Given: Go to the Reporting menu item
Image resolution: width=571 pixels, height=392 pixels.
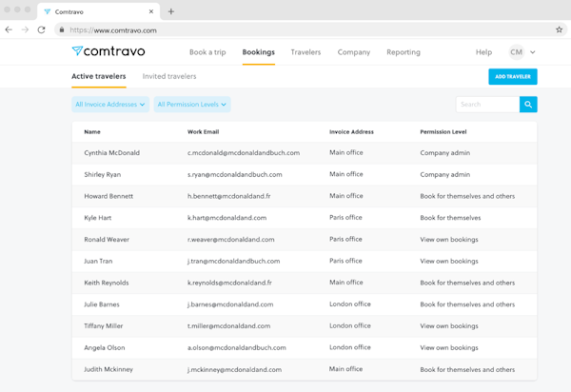Looking at the screenshot, I should tap(404, 52).
